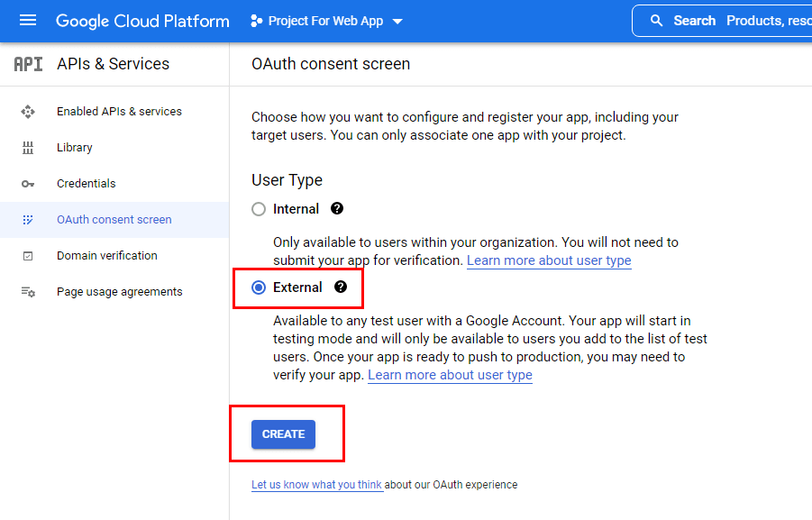Open the hamburger navigation menu
This screenshot has height=520, width=812.
tap(28, 21)
